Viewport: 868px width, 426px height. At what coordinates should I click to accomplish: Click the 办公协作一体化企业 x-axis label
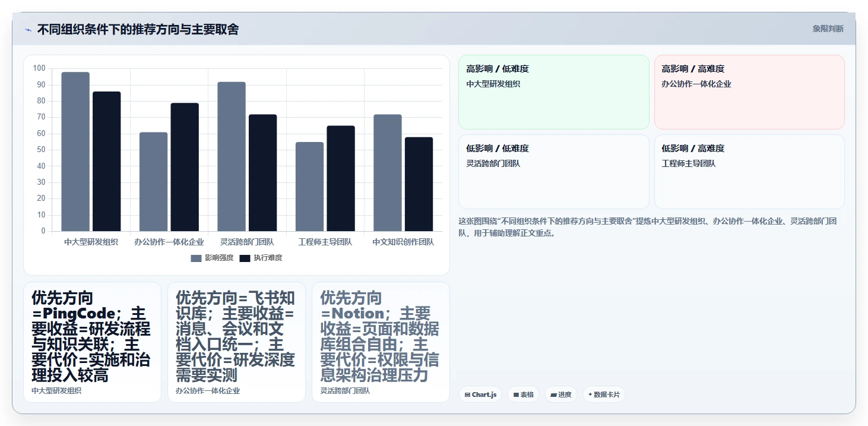click(x=169, y=242)
